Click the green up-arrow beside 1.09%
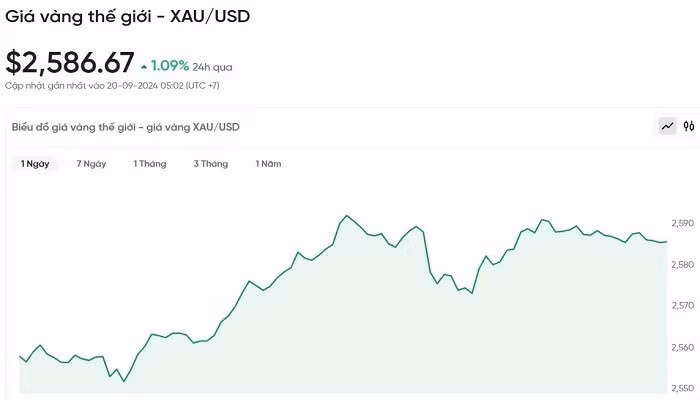This screenshot has height=400, width=700. pos(144,66)
